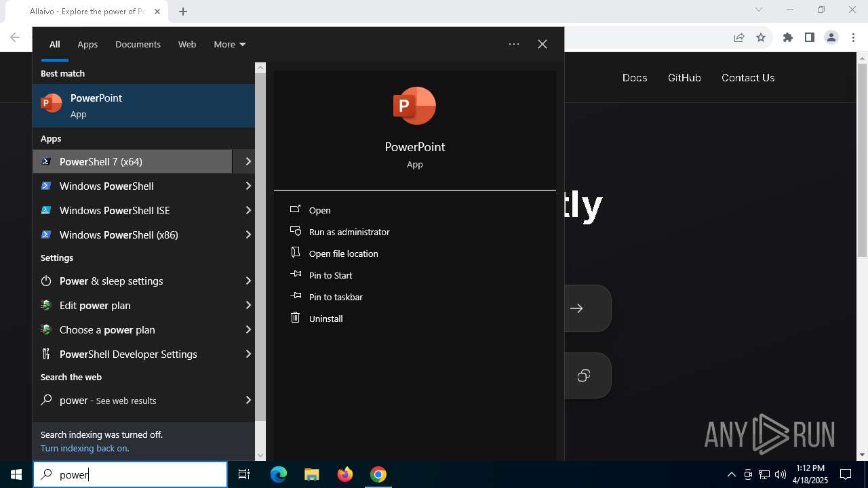Click the taskbar search box

coord(130,474)
